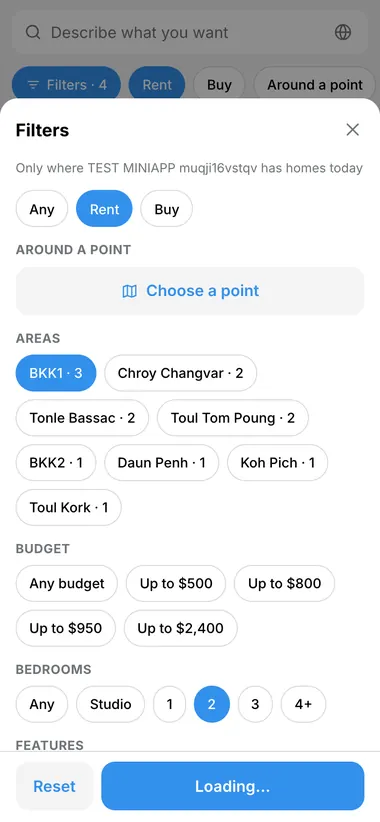
Task: Select the Buy option in Filters
Action: (x=167, y=209)
